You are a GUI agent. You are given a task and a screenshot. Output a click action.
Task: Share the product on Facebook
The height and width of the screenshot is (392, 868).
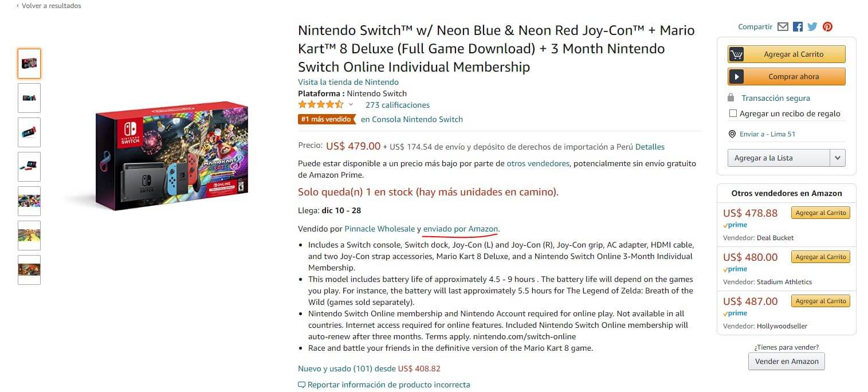coord(798,27)
